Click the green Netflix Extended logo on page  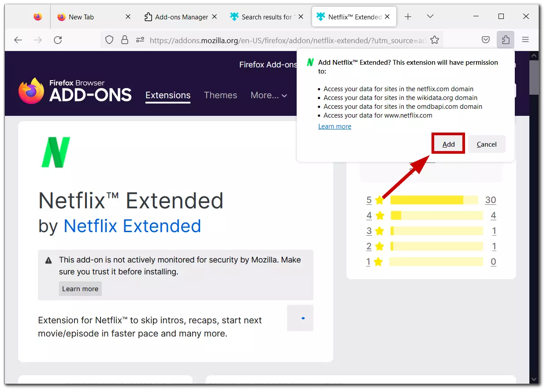pyautogui.click(x=56, y=152)
